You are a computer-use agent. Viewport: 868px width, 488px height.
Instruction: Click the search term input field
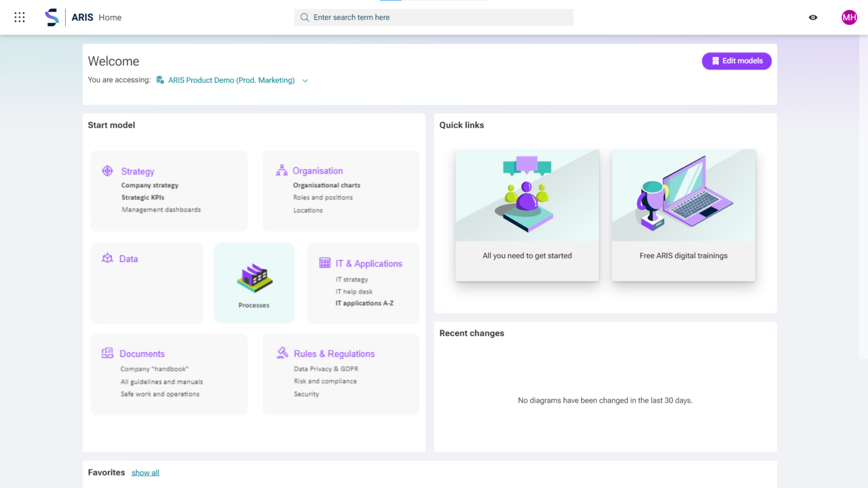(x=434, y=18)
